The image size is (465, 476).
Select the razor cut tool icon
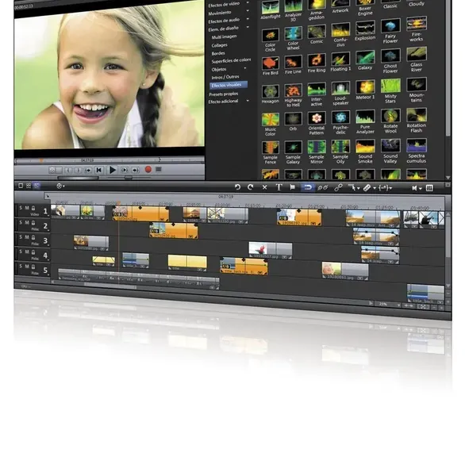[x=367, y=188]
